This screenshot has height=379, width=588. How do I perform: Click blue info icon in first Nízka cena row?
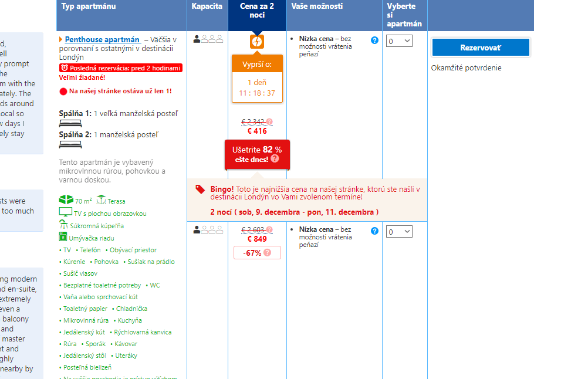(x=374, y=40)
